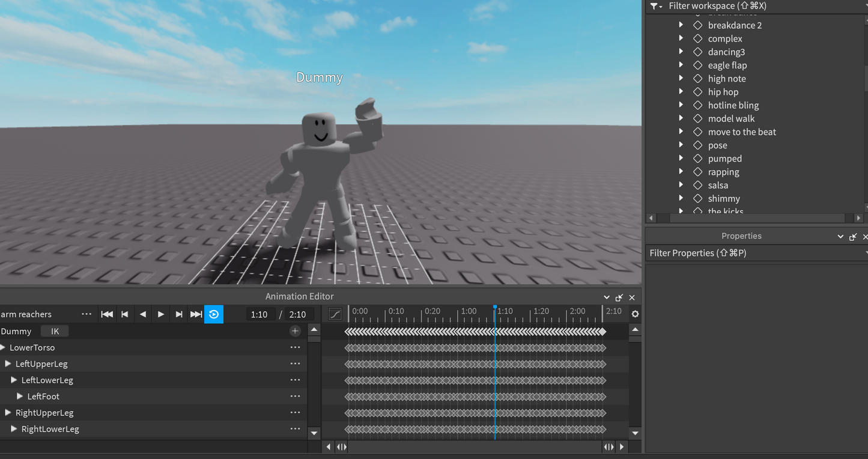Open LowerTorso track options menu

pyautogui.click(x=295, y=347)
